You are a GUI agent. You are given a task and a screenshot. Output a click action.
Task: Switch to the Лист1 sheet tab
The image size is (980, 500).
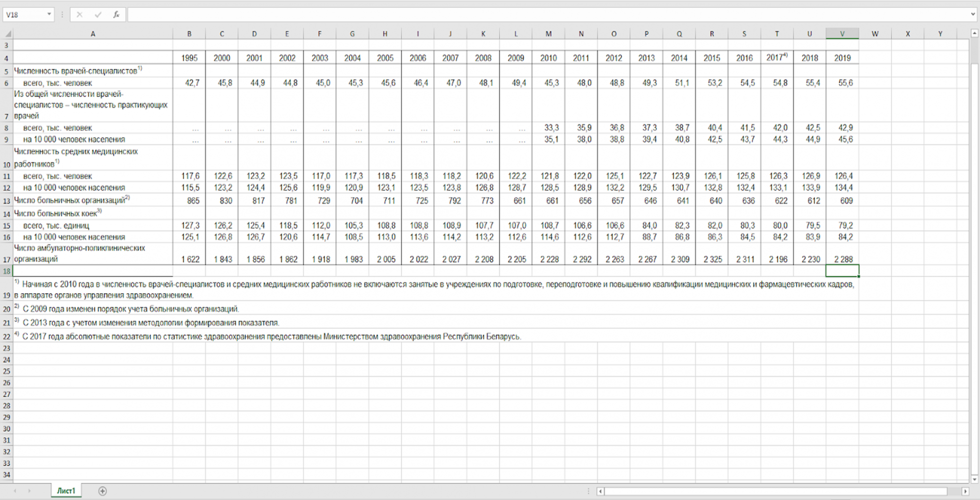[66, 491]
